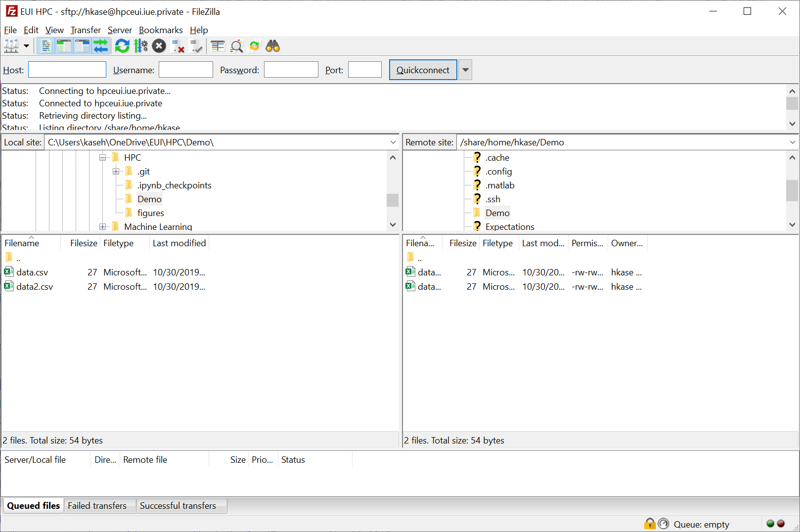
Task: Focus the Password input field
Action: pos(291,70)
